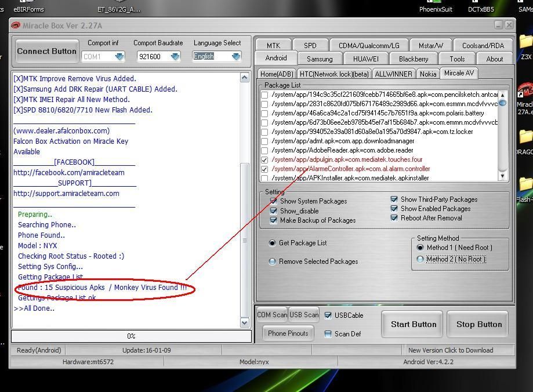The height and width of the screenshot is (392, 533).
Task: Uncheck Show System Packages
Action: [x=273, y=201]
